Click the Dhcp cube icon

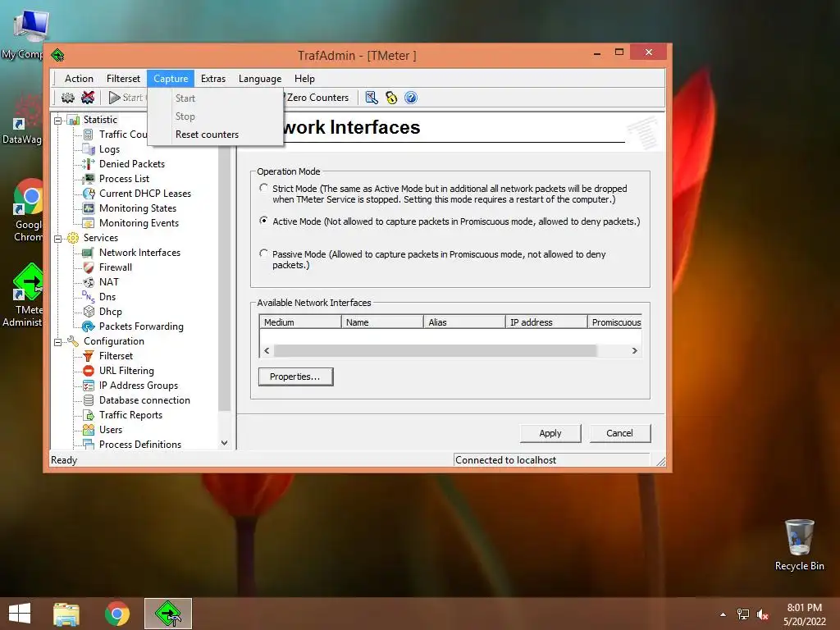89,311
